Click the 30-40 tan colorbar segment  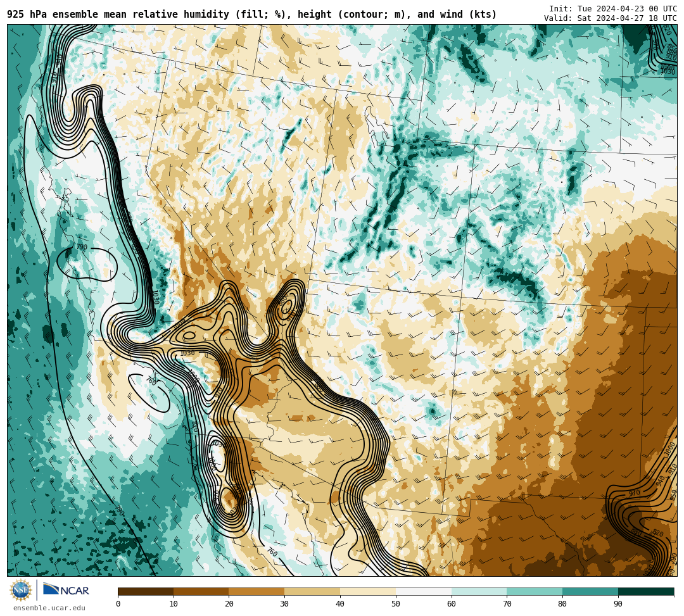coord(312,591)
